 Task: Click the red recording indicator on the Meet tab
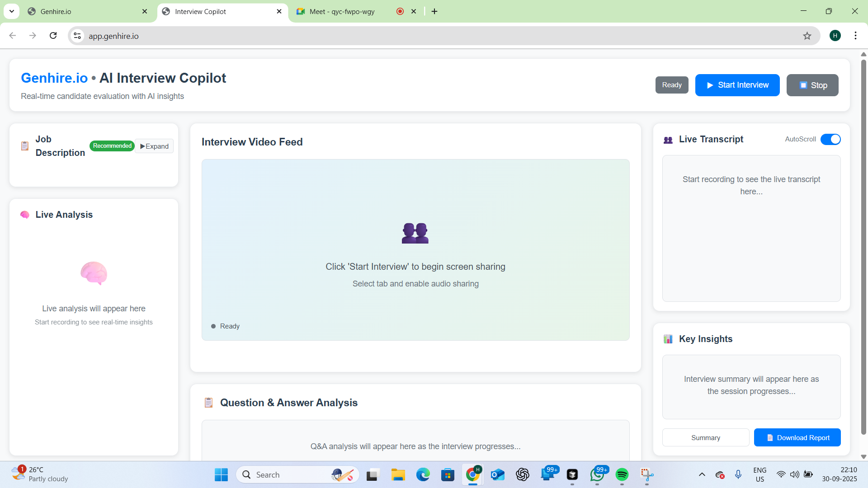click(x=400, y=11)
